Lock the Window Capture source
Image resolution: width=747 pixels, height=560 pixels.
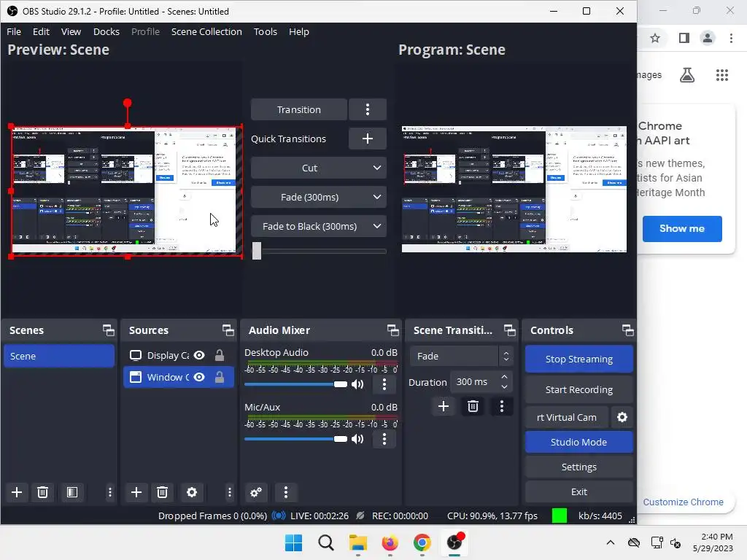[x=219, y=377]
